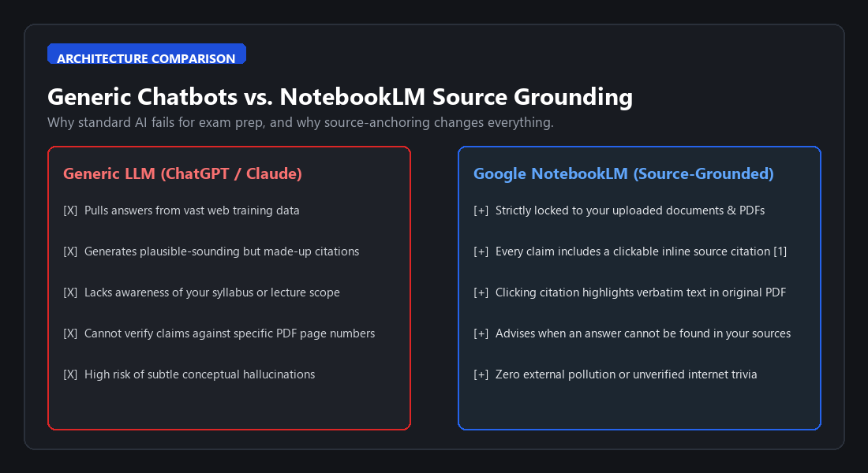Click 'Cannot verify claims against specific PDF page numbers'
Image resolution: width=868 pixels, height=473 pixels.
click(x=230, y=333)
